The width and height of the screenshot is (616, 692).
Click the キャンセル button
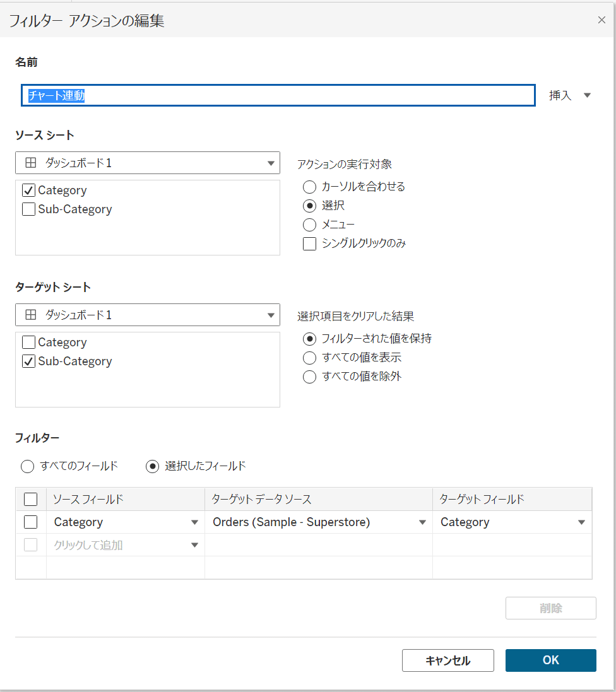447,660
